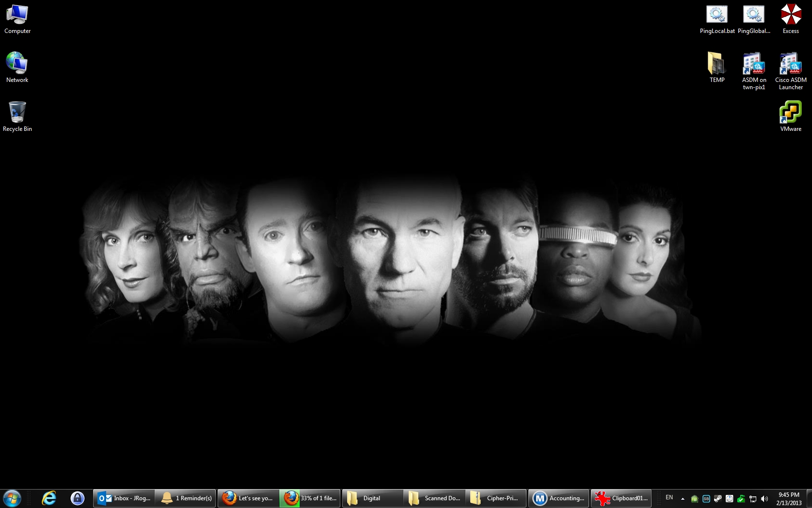Select the VMware desktop shortcut
This screenshot has width=812, height=508.
[791, 116]
